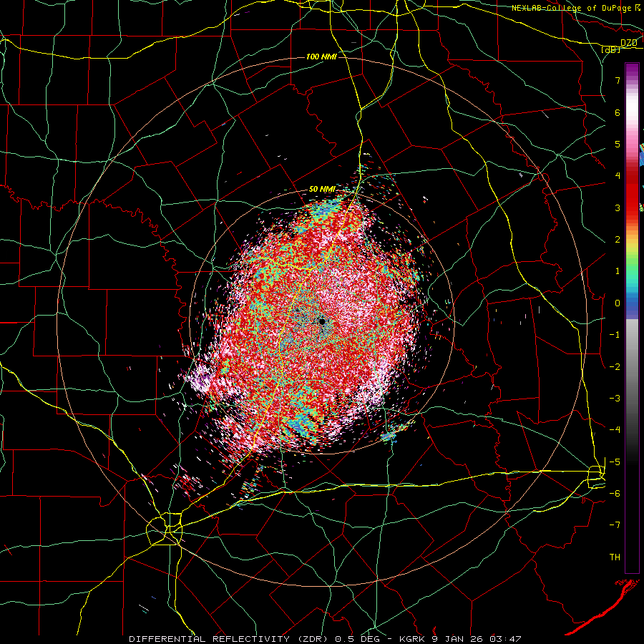Click the 1 value on the dB scale
The height and width of the screenshot is (644, 644).
618,271
